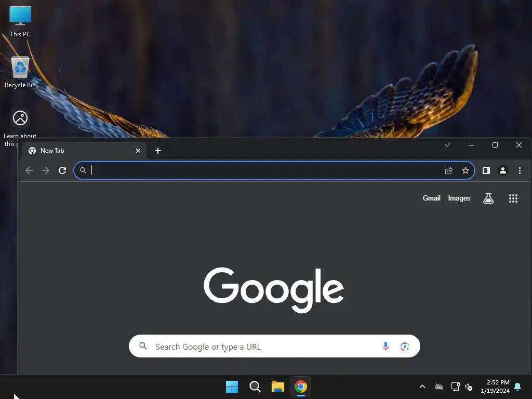Reload the current Chrome page
This screenshot has height=399, width=532.
click(x=62, y=170)
